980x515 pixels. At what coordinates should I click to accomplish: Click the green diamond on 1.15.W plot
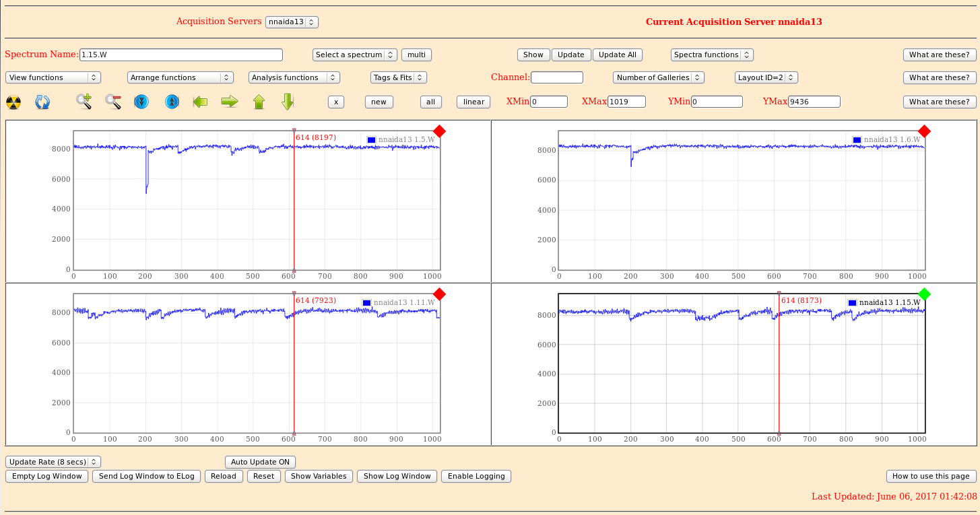[x=924, y=294]
